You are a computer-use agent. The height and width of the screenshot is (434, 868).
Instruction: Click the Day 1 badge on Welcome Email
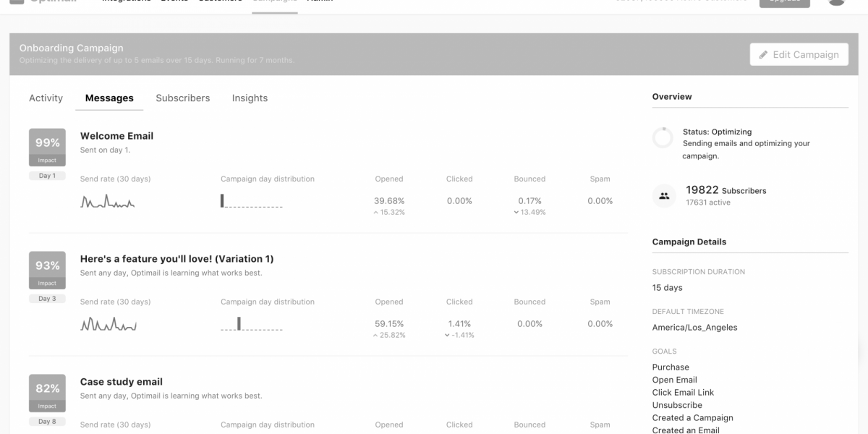coord(47,175)
